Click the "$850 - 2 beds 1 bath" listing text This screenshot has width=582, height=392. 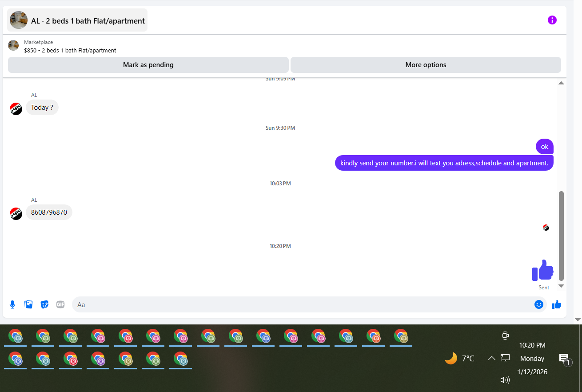pos(70,51)
